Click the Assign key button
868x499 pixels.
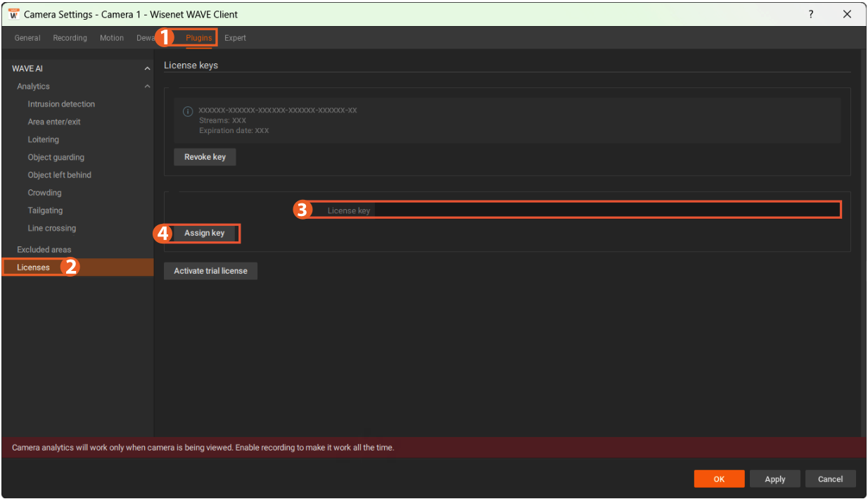pos(205,233)
